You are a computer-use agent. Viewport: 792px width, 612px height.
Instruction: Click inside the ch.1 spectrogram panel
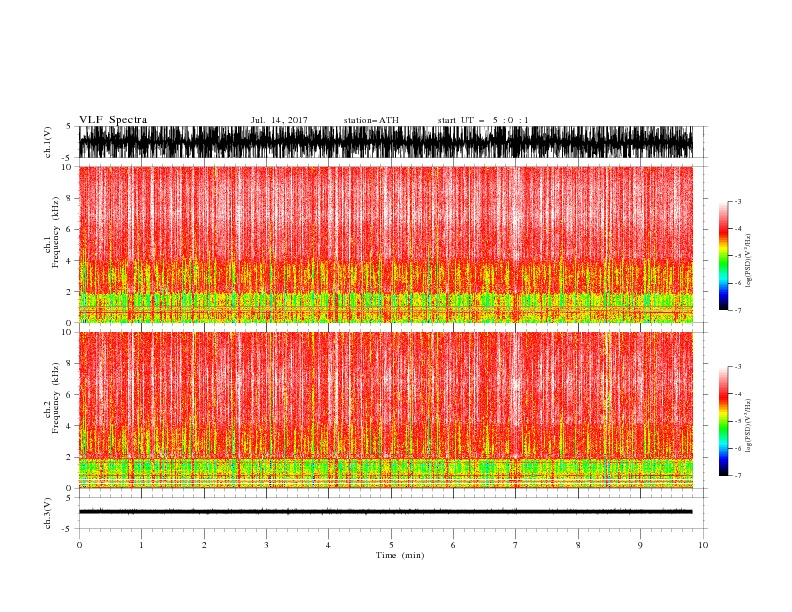click(386, 244)
